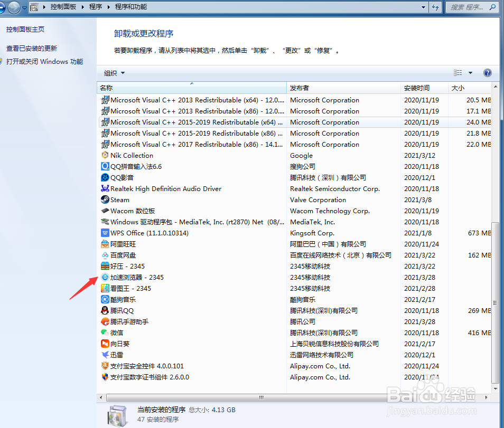
Task: Open 查看已安装的更新 link
Action: [x=32, y=48]
